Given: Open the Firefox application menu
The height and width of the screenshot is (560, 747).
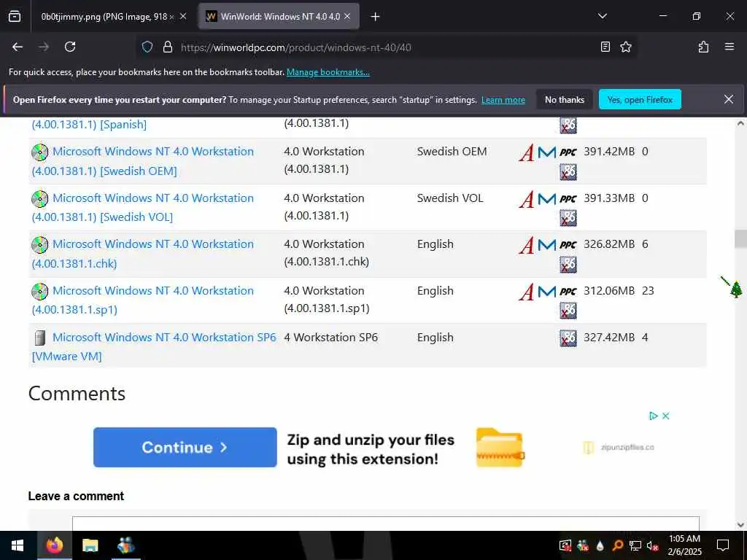Looking at the screenshot, I should point(729,47).
